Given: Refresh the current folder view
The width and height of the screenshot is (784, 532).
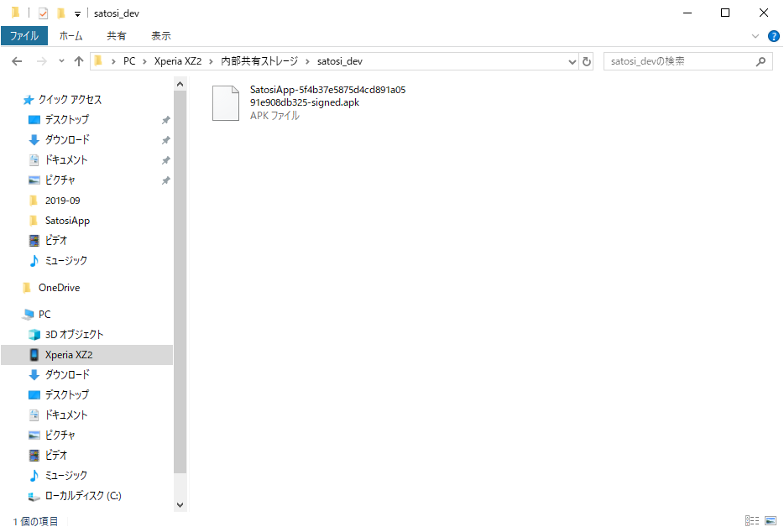Looking at the screenshot, I should point(587,61).
